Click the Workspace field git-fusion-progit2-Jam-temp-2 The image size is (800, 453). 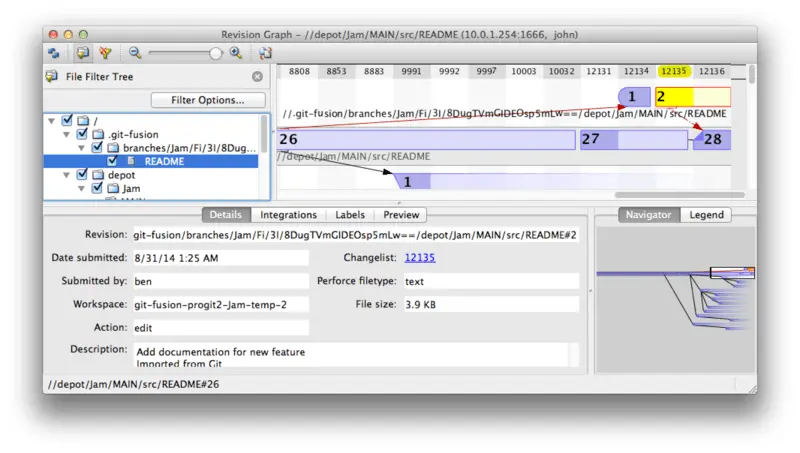[221, 305]
